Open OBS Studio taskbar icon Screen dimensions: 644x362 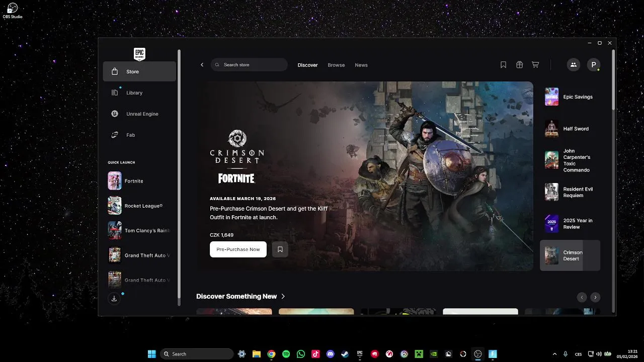(x=478, y=354)
